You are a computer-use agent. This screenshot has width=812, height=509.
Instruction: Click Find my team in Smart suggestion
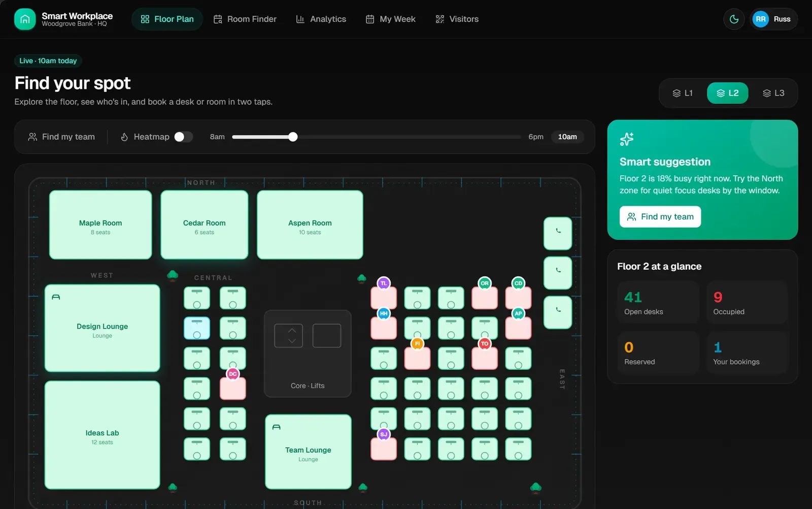click(660, 217)
